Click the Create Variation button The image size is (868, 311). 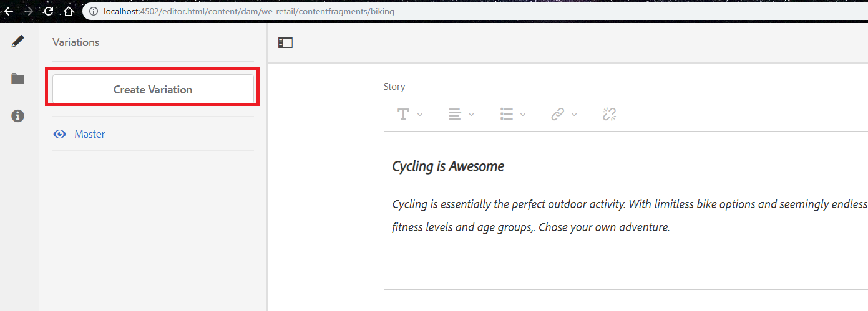coord(153,90)
